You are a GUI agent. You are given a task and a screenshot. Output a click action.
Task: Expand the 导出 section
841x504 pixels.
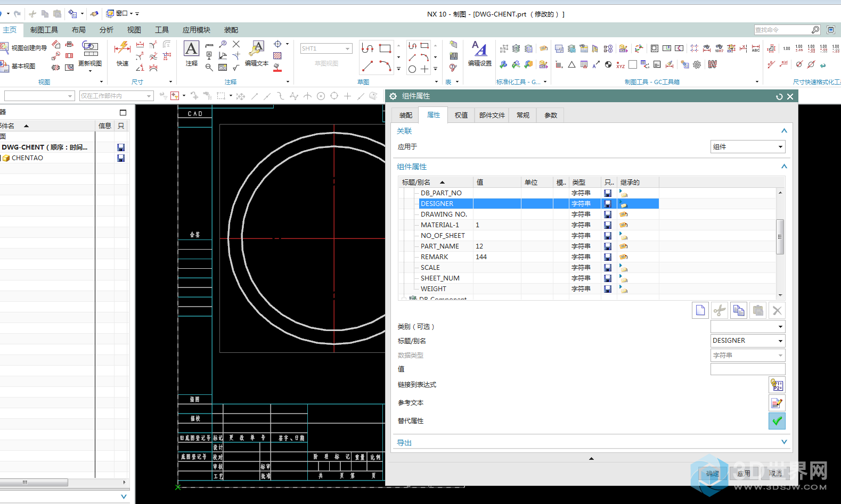(784, 442)
